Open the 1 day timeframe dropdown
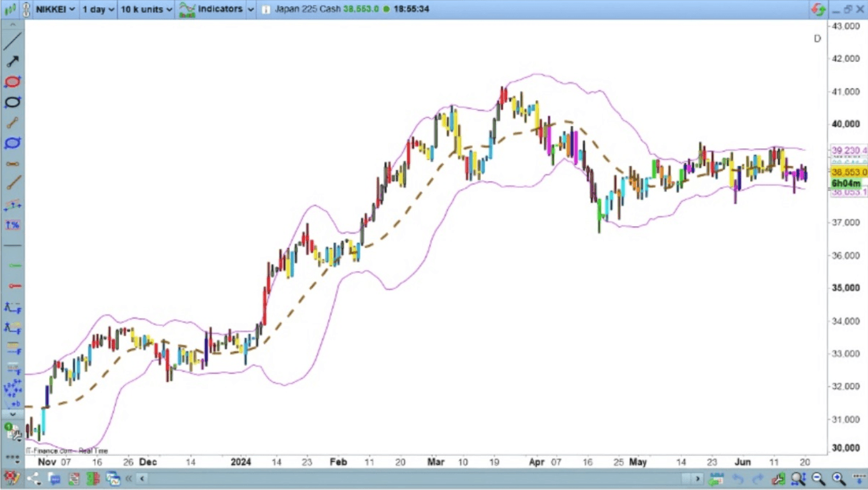The image size is (868, 490). 97,9
